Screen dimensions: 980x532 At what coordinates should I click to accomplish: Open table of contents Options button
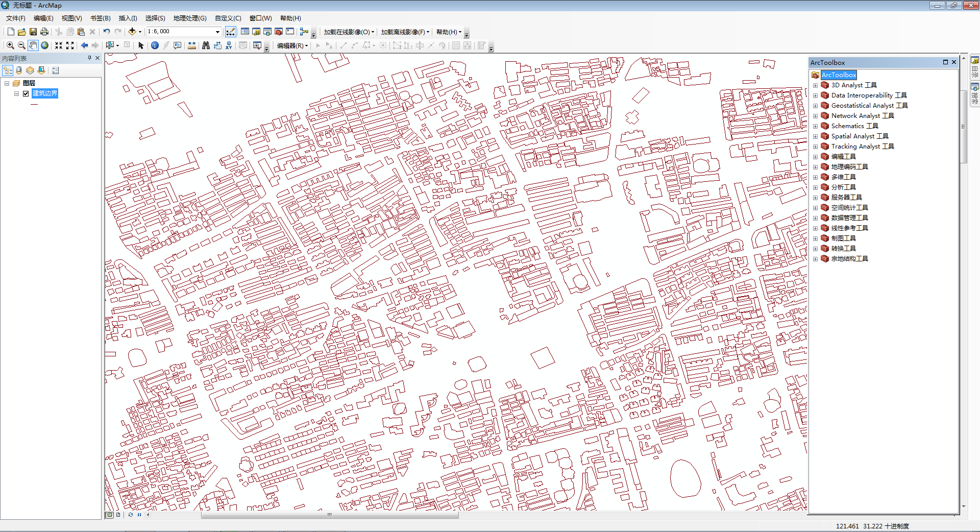(56, 70)
